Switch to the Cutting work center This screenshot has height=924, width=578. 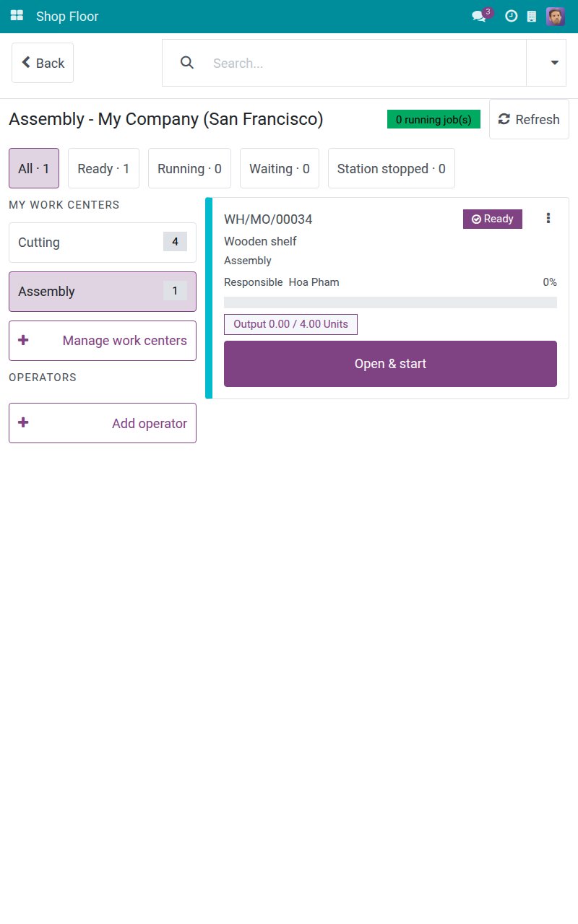point(103,243)
